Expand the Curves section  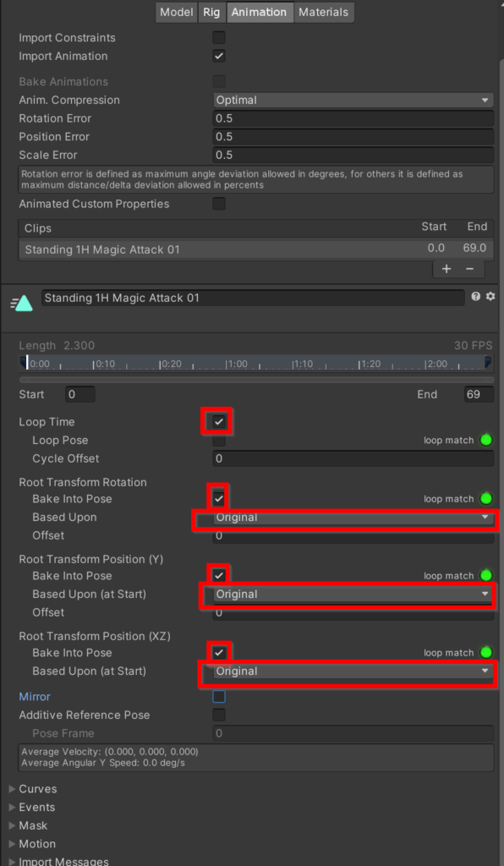tap(12, 789)
